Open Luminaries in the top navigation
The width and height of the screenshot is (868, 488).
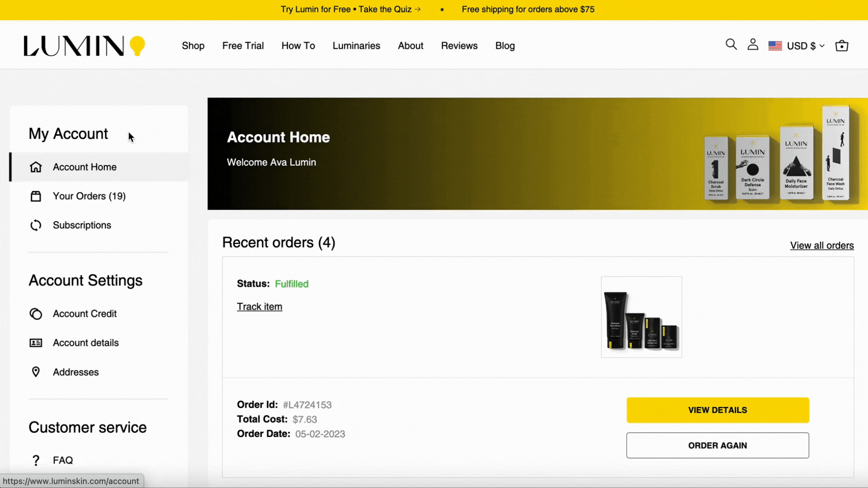(356, 46)
